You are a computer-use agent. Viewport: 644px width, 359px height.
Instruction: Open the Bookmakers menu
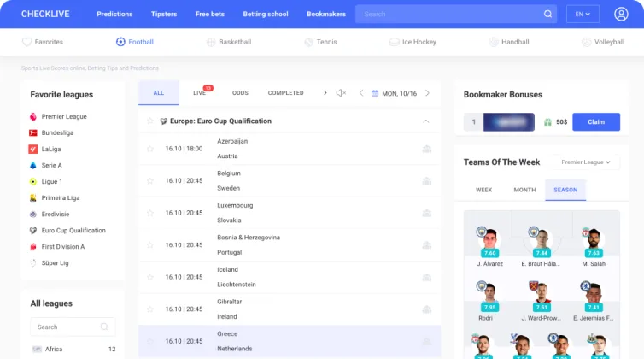click(x=326, y=14)
